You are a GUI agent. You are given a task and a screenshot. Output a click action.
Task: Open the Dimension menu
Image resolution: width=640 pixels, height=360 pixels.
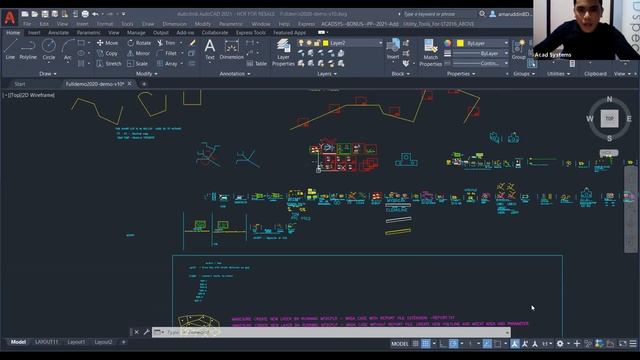tap(174, 24)
